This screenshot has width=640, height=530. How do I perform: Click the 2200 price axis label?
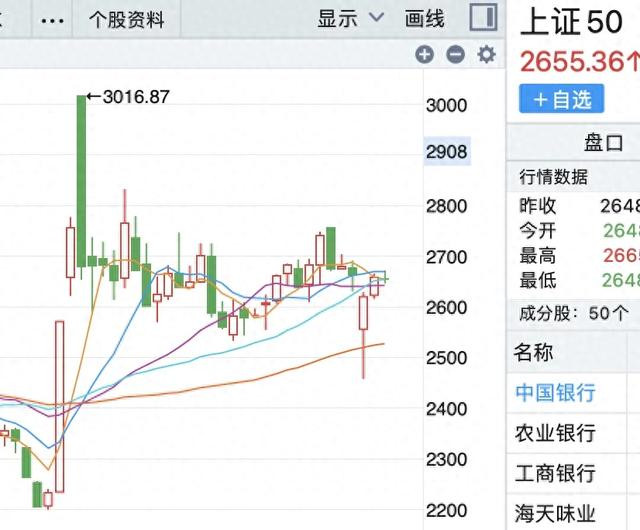pos(446,511)
